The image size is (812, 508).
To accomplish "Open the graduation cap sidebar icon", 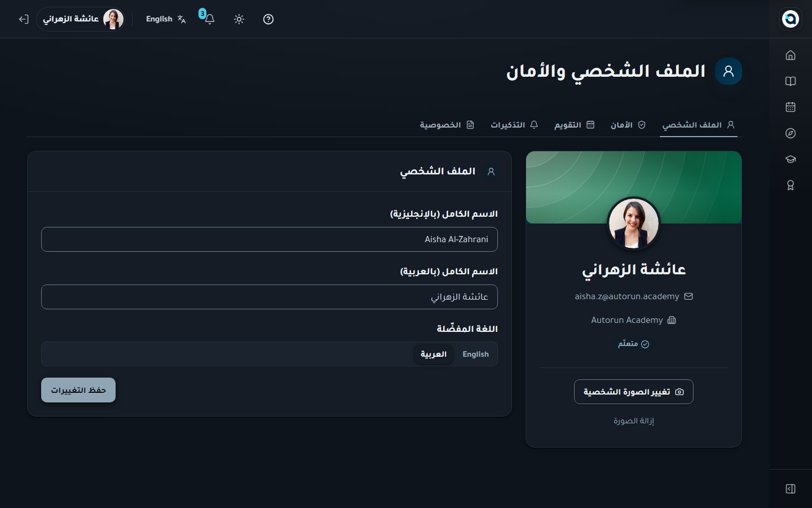I will [x=790, y=159].
